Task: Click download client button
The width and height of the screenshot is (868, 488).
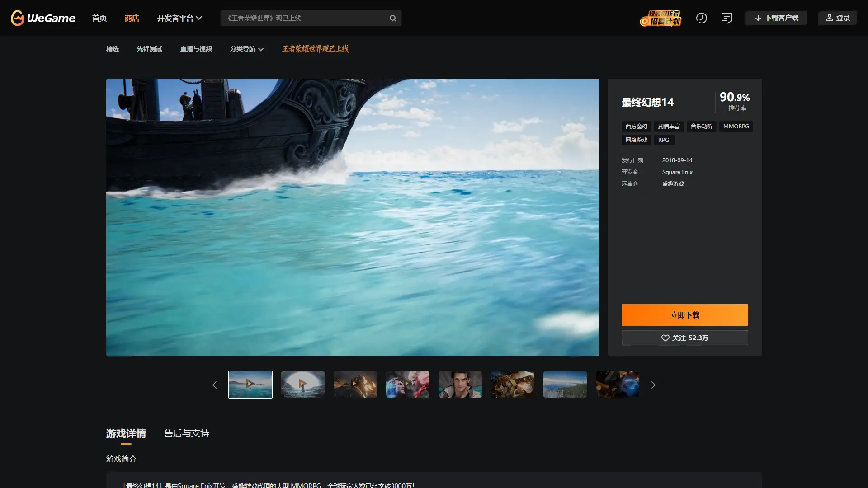Action: [776, 18]
